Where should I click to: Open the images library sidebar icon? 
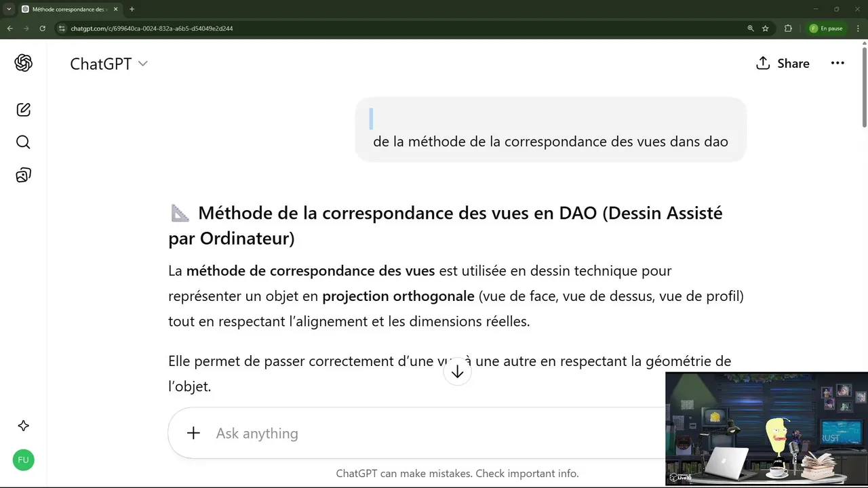tap(23, 176)
